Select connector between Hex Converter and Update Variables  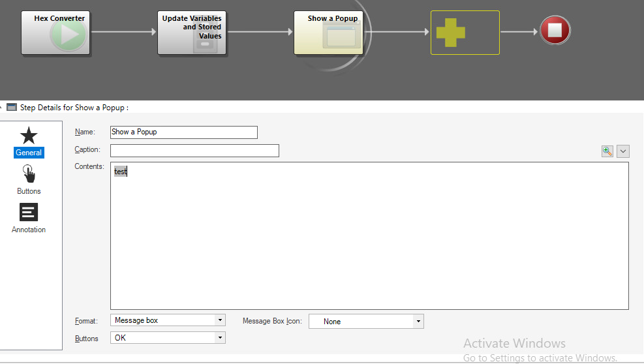pos(123,31)
